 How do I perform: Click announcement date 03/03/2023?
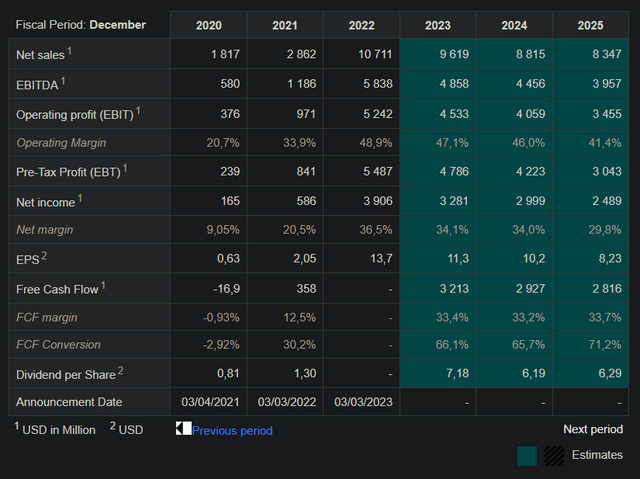363,402
